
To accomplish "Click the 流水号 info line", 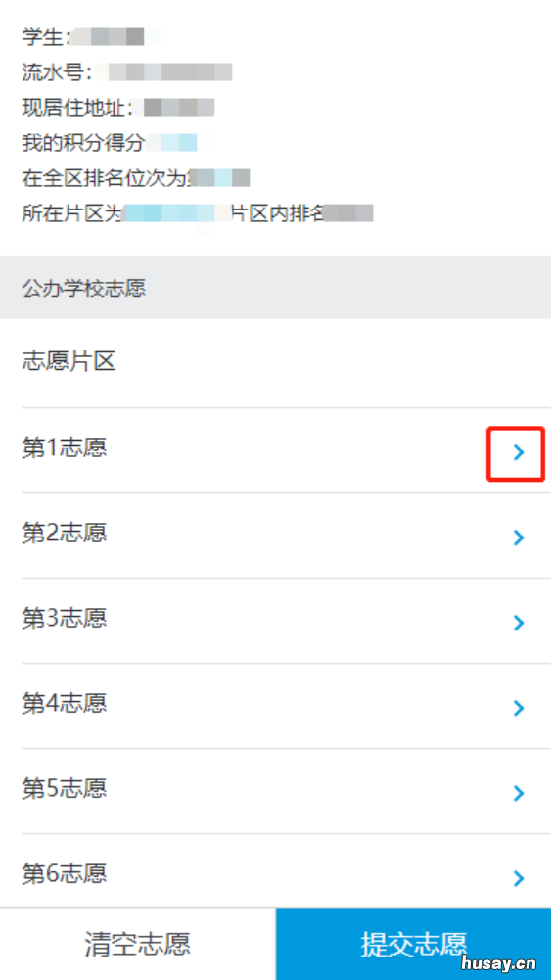I will (127, 72).
